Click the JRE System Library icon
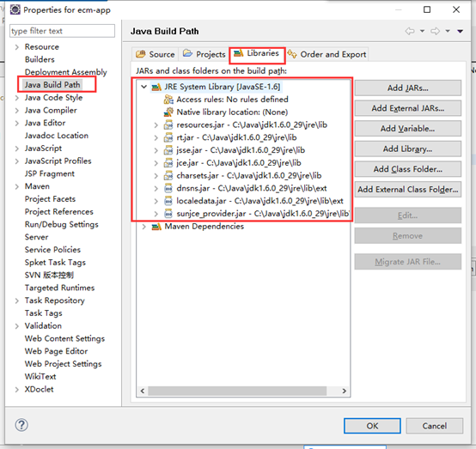Screen dimensions: 476x449 pos(156,87)
